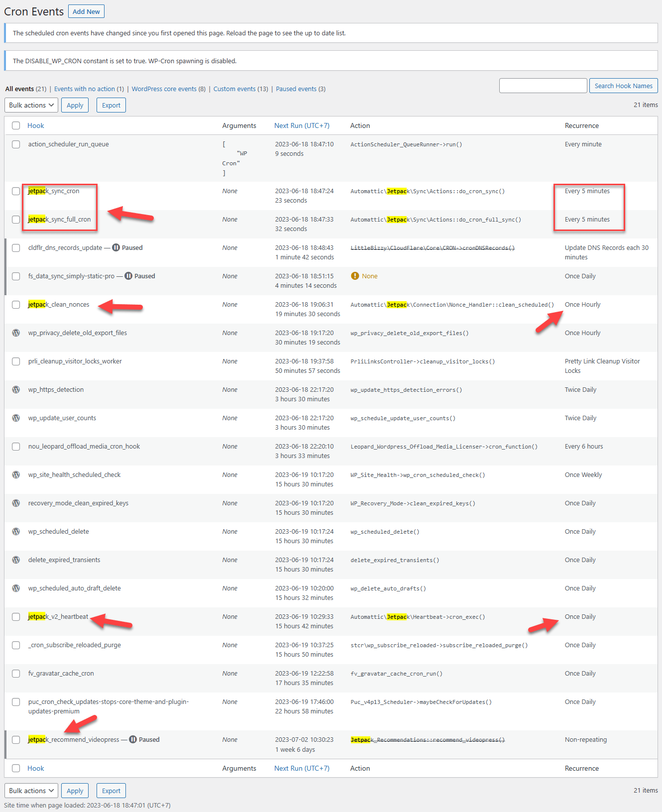Click WordPress icon next to wp_scheduled_delete
Image resolution: width=662 pixels, height=812 pixels.
pyautogui.click(x=16, y=531)
